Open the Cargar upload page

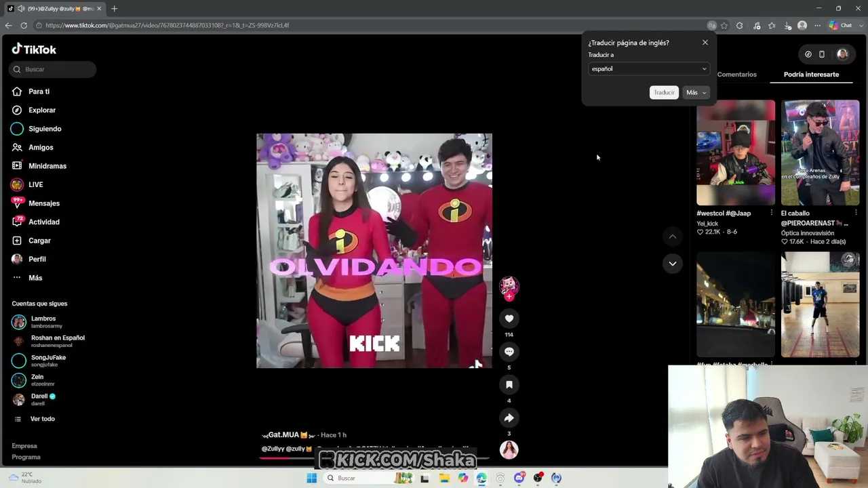click(x=39, y=241)
